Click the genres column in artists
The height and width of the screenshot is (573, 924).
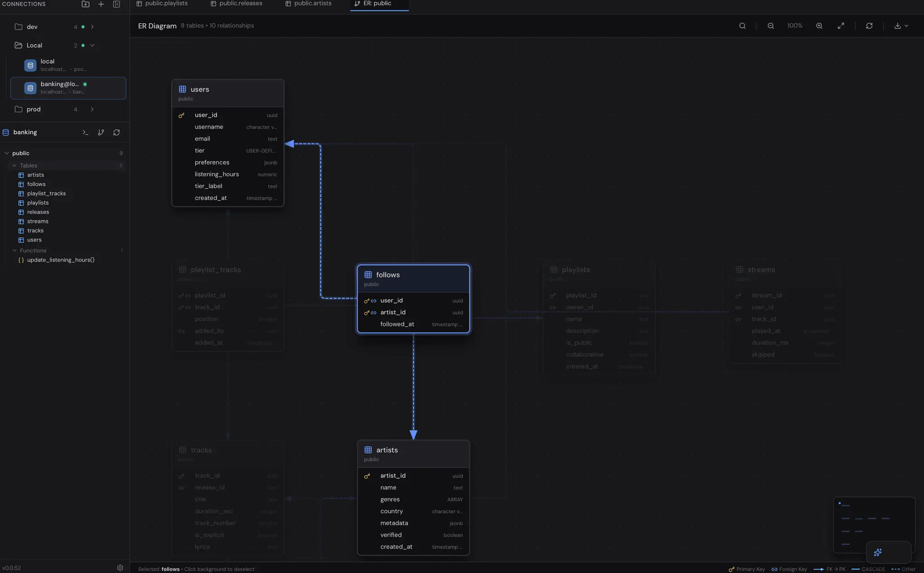point(413,500)
